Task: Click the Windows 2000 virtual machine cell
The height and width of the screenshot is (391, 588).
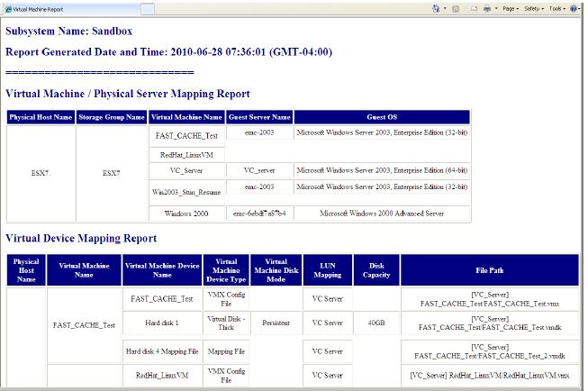Action: [x=186, y=214]
